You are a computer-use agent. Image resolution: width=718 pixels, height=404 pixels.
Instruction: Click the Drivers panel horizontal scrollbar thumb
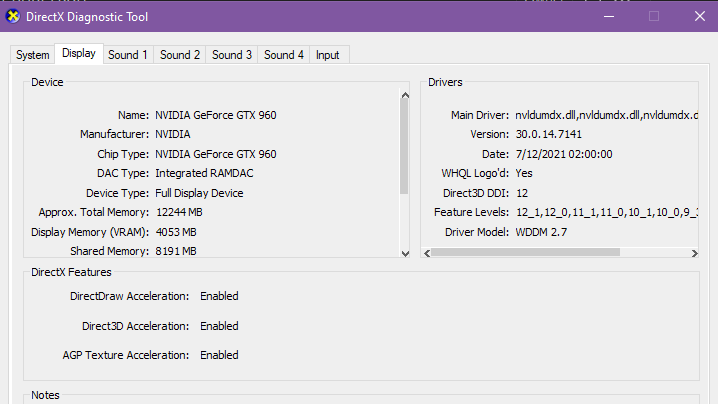pyautogui.click(x=525, y=252)
